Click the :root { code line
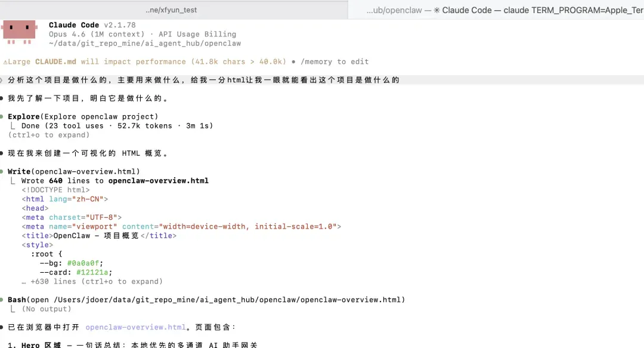644x348 pixels. (47, 254)
